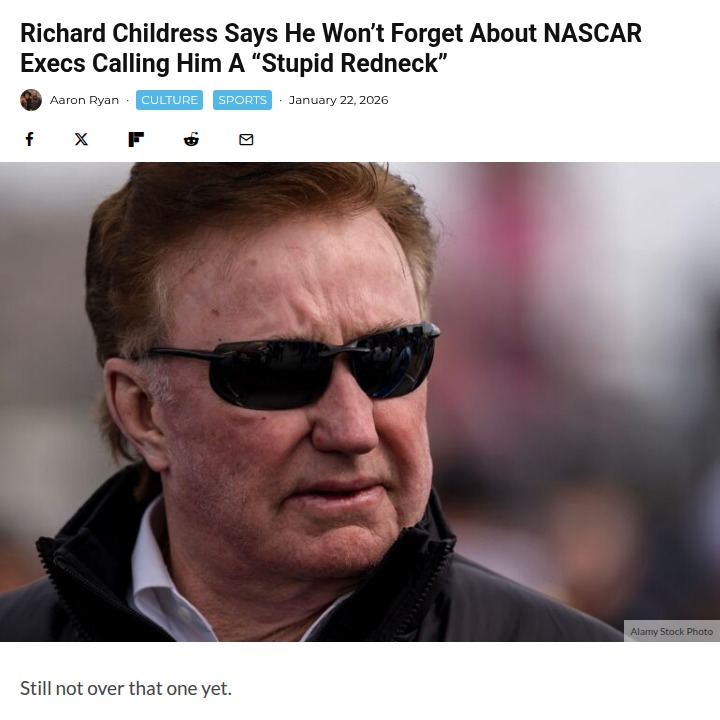Screen dimensions: 720x720
Task: Click the black jacket zipper in the photo
Action: 427,579
